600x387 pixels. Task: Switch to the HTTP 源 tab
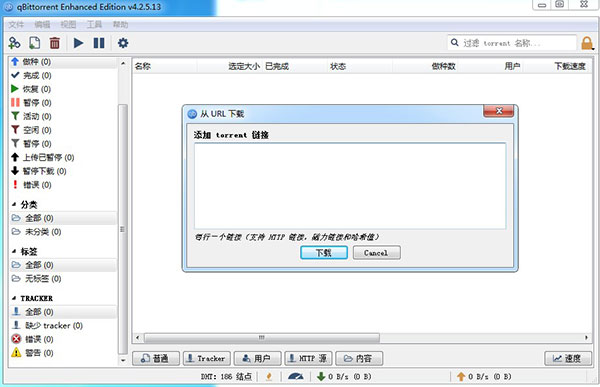coord(308,358)
